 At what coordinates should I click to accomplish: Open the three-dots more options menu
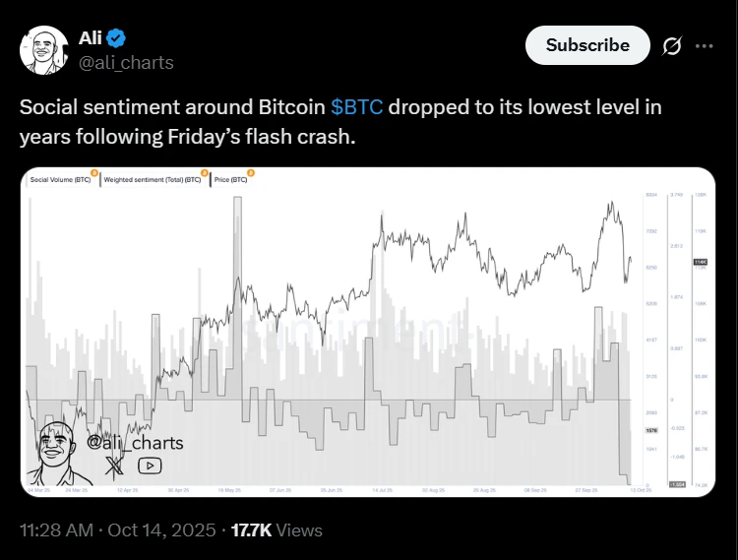(704, 45)
